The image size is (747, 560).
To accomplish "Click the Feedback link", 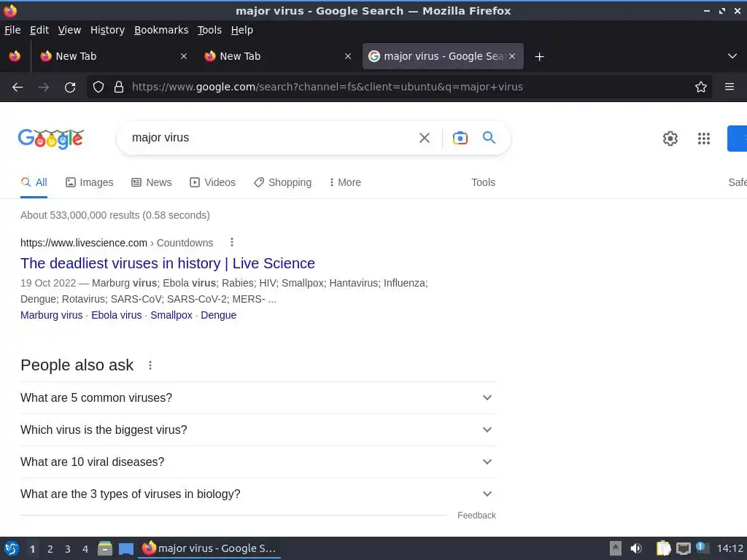I will tap(476, 516).
